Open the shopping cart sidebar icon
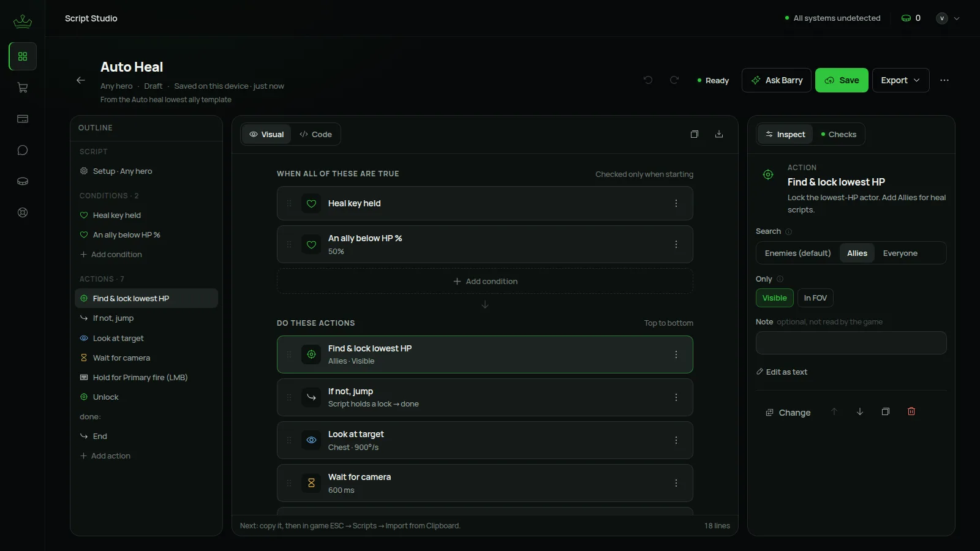The width and height of the screenshot is (980, 551). click(23, 88)
